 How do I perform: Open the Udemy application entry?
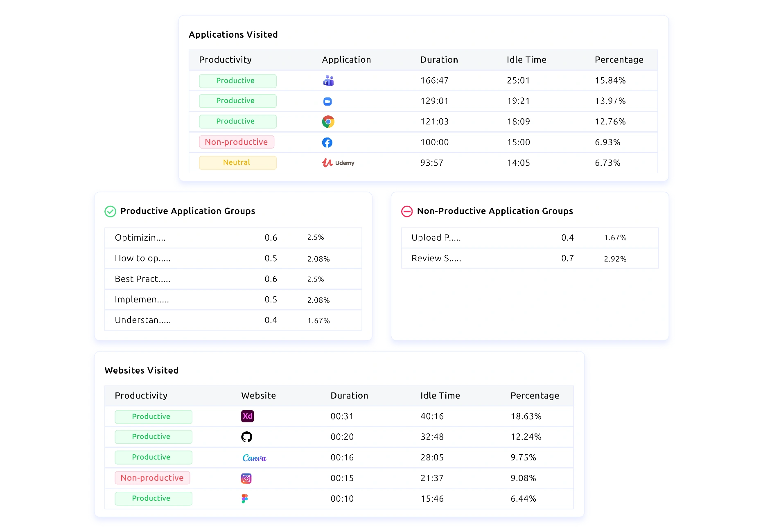[x=338, y=163]
